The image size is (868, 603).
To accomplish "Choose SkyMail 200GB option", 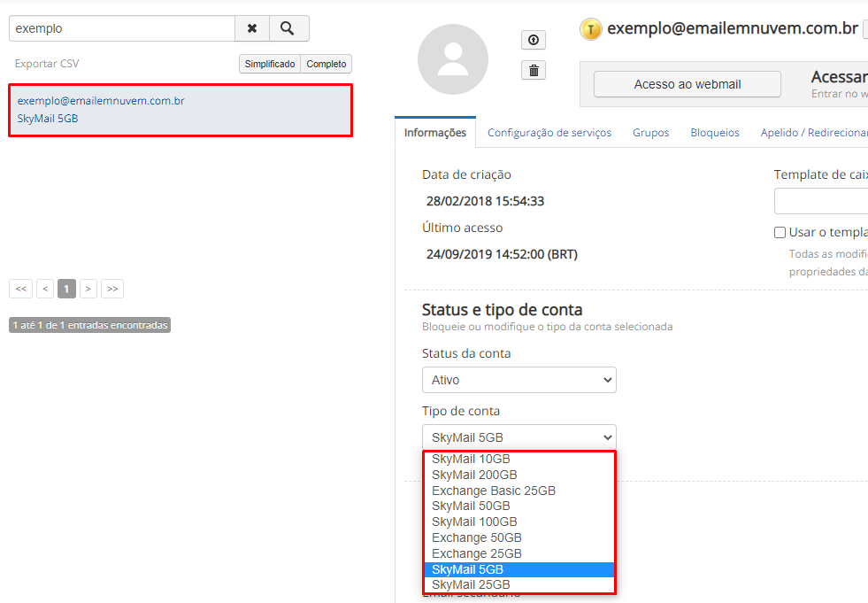I will (x=519, y=475).
